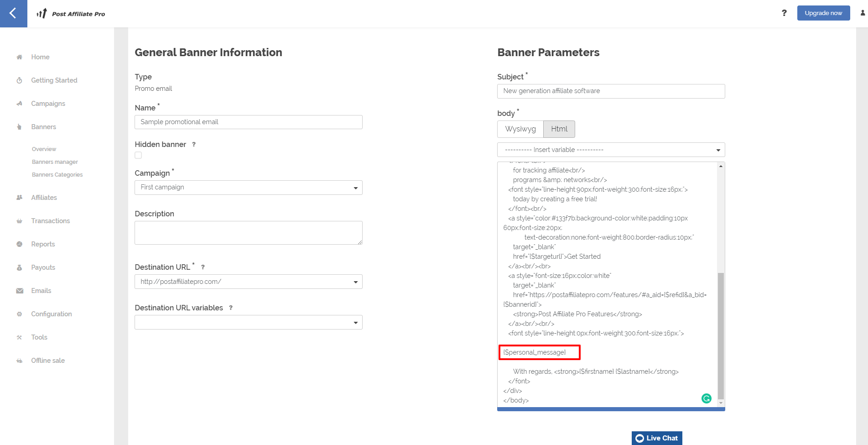This screenshot has height=445, width=868.
Task: Open the Destination URL dropdown
Action: click(x=249, y=282)
